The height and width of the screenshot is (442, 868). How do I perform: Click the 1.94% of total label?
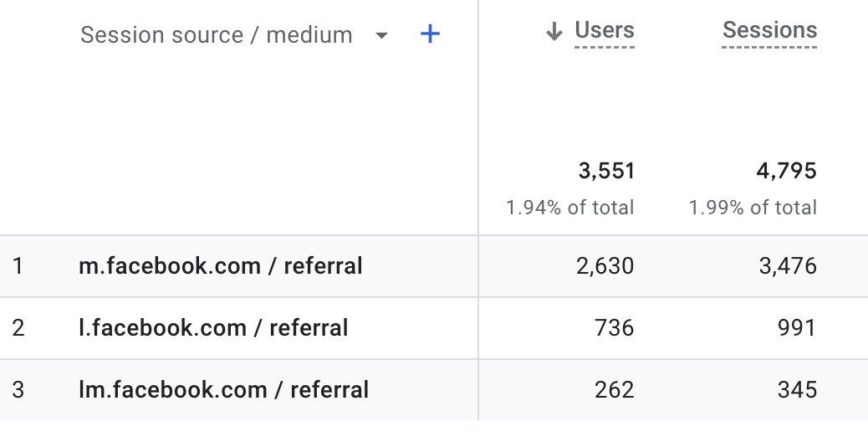(x=570, y=208)
